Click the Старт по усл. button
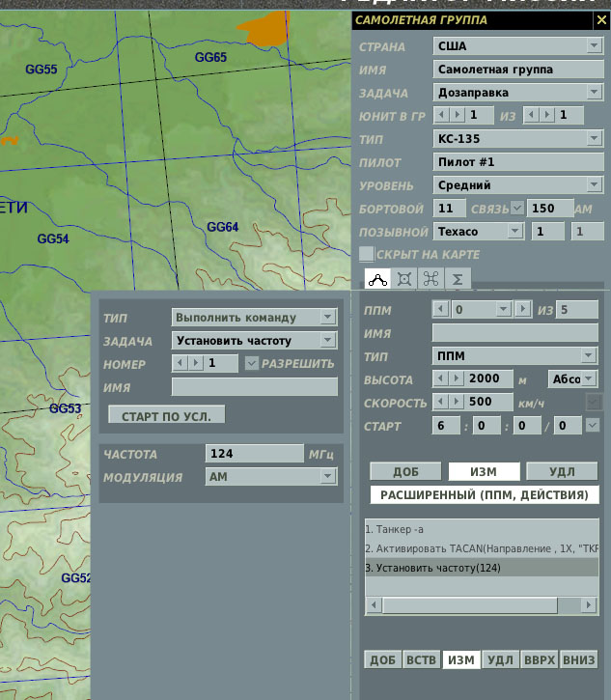The width and height of the screenshot is (611, 700). [166, 415]
